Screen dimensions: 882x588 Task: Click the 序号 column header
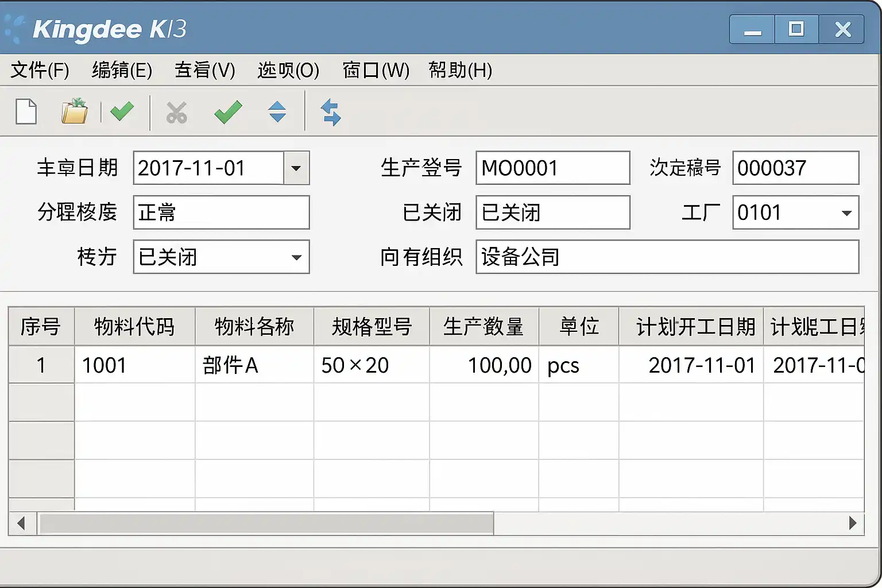pyautogui.click(x=41, y=326)
